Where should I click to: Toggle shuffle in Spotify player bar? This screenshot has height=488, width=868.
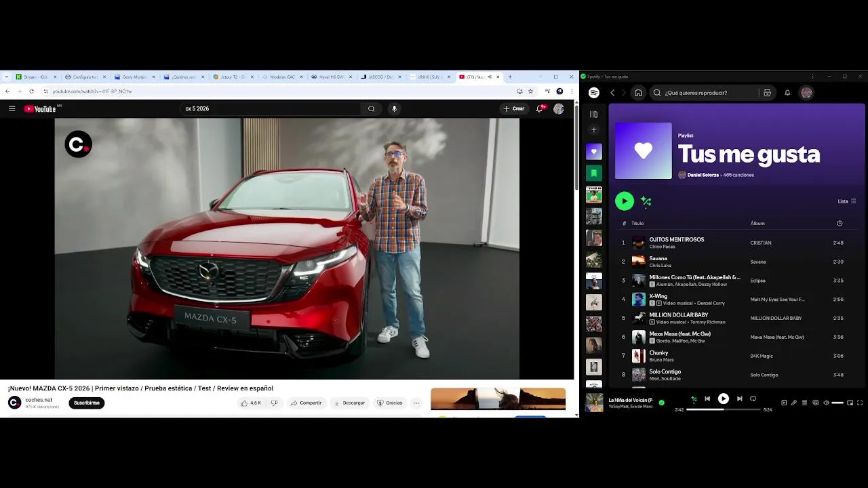[693, 399]
